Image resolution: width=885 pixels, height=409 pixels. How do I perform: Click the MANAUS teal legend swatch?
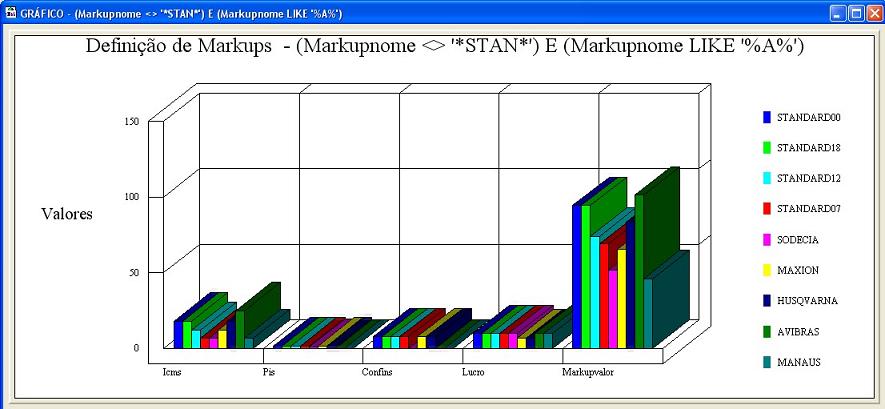pyautogui.click(x=766, y=362)
